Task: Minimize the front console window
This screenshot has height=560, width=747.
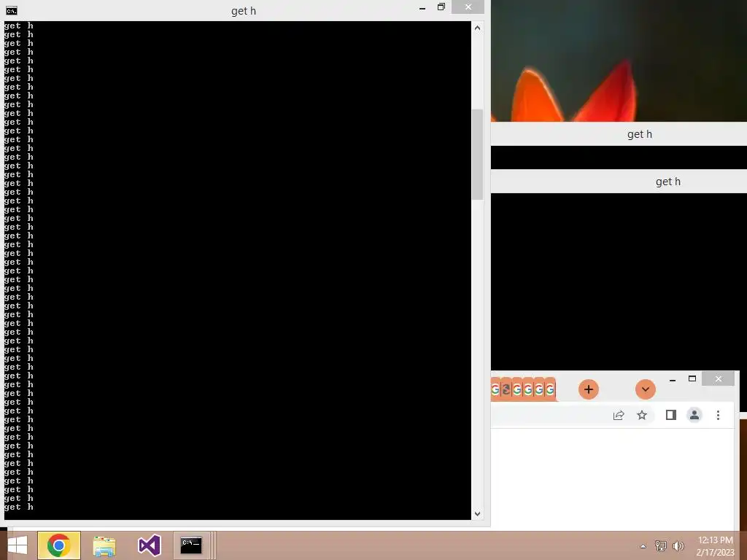Action: tap(422, 8)
